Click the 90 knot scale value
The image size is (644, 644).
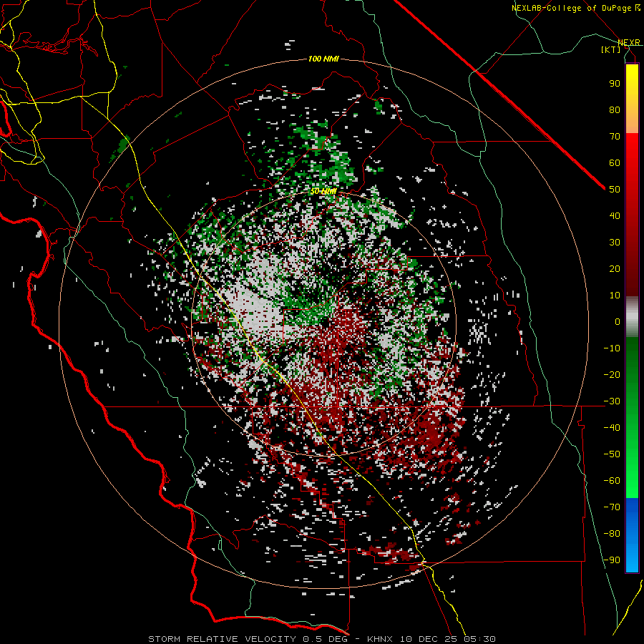615,84
